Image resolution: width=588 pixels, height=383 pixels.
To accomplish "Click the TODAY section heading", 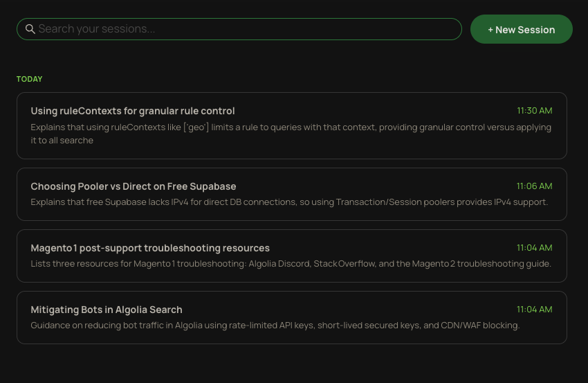I will (x=29, y=79).
